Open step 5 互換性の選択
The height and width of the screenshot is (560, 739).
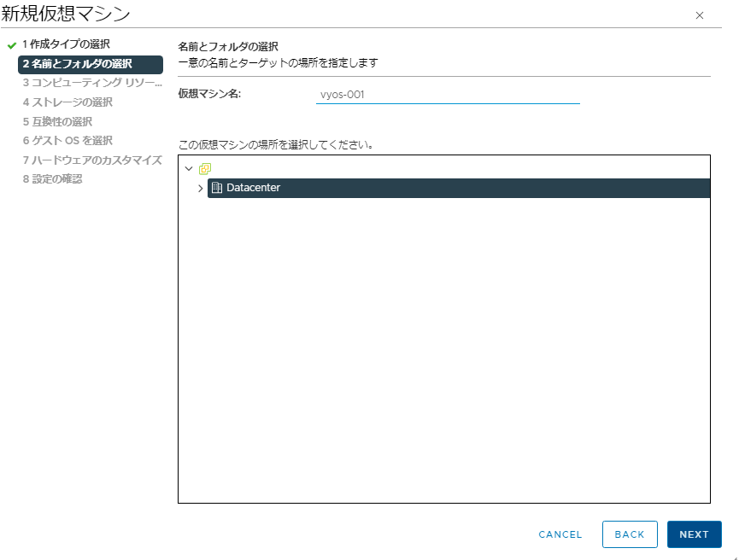57,121
